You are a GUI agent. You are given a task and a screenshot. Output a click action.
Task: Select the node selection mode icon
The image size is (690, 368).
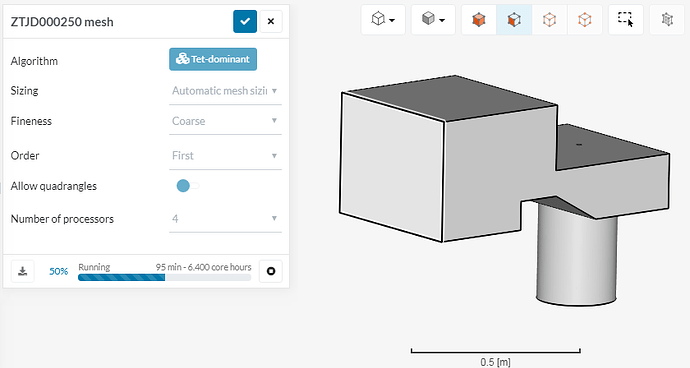click(584, 19)
